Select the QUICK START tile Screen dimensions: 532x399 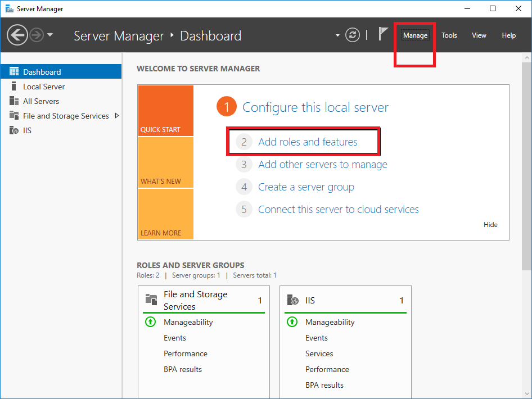coord(165,111)
